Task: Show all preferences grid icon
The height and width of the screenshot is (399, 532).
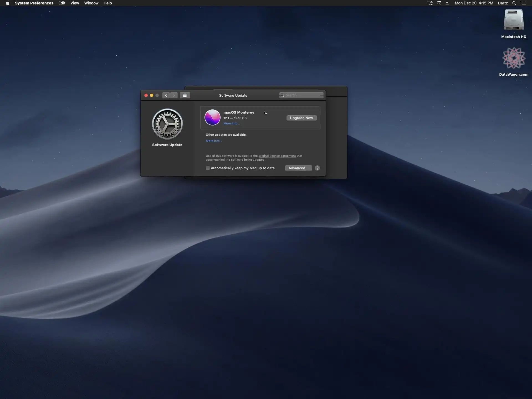Action: pos(185,95)
